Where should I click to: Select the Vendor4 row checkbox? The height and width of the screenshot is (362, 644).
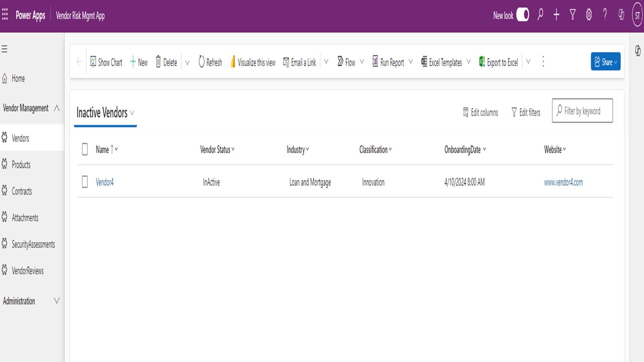85,182
